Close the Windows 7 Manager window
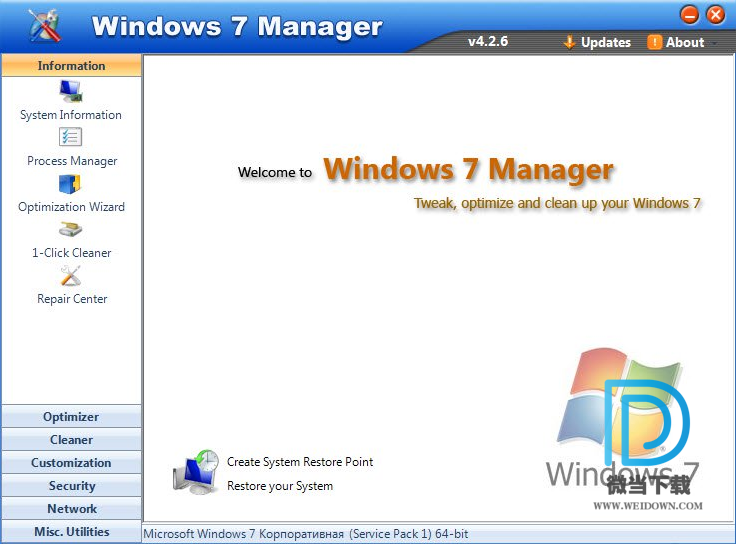The width and height of the screenshot is (736, 544). coord(716,15)
